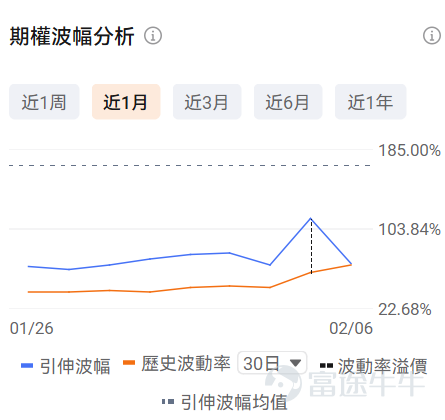Click the 103.84% axis label
This screenshot has height=420, width=445.
click(x=410, y=230)
